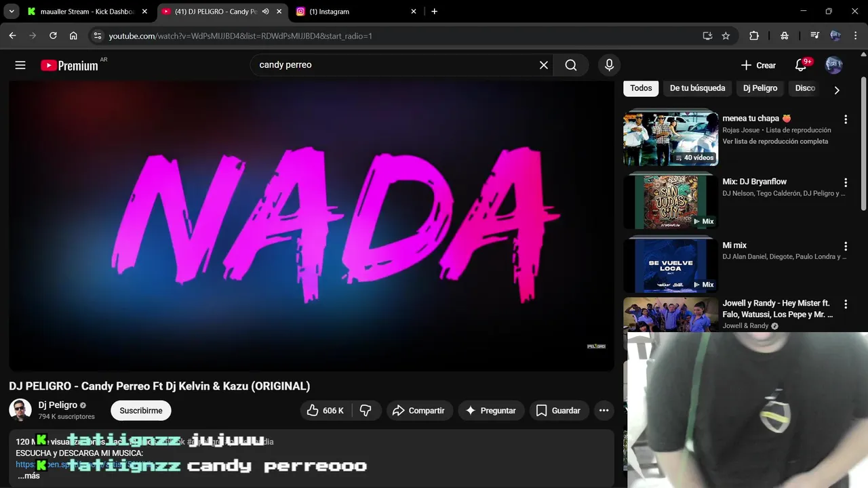
Task: Mute tab via speaker icon on YouTube tab
Action: pyautogui.click(x=265, y=12)
